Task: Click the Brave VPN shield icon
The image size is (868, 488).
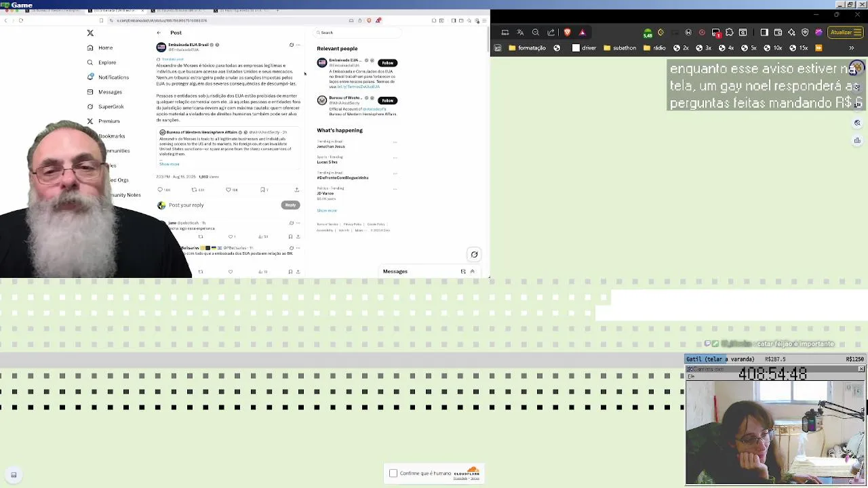Action: 805,33
